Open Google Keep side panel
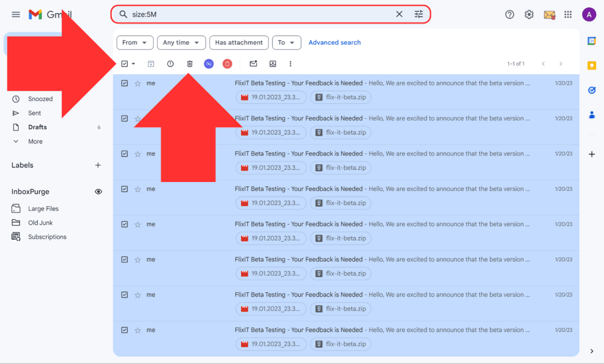 click(592, 65)
